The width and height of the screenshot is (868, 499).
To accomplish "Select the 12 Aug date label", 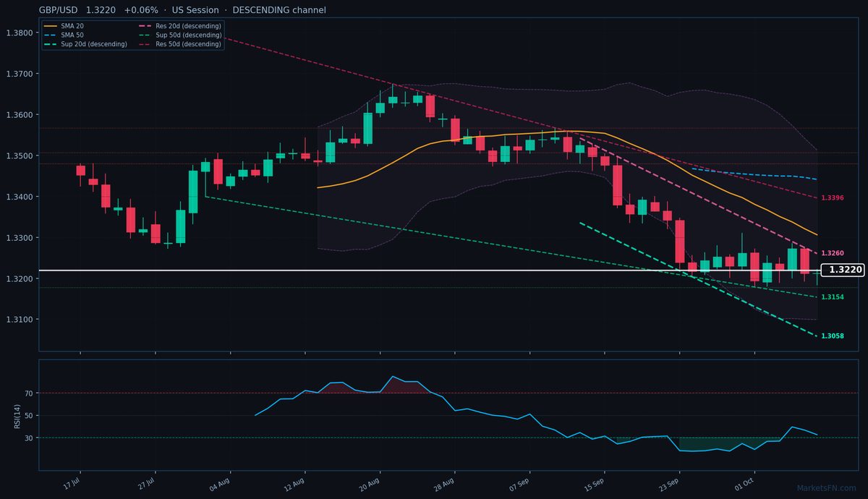I will click(296, 483).
